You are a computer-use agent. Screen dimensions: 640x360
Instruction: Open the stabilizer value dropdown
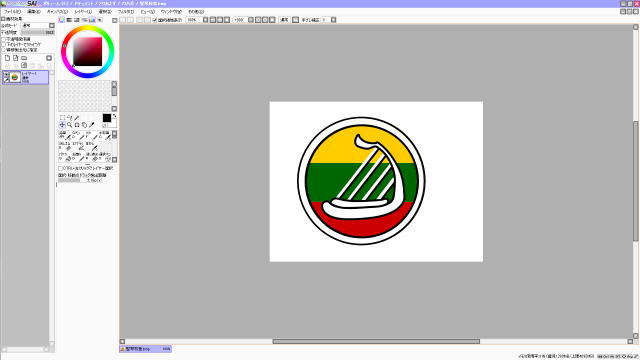[333, 20]
